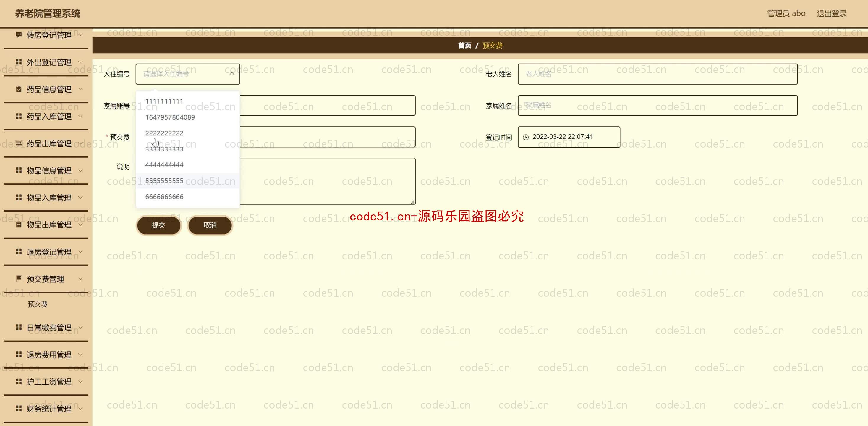Click the 药品出库管理 list icon
Screen dimensions: 868x426
point(19,143)
